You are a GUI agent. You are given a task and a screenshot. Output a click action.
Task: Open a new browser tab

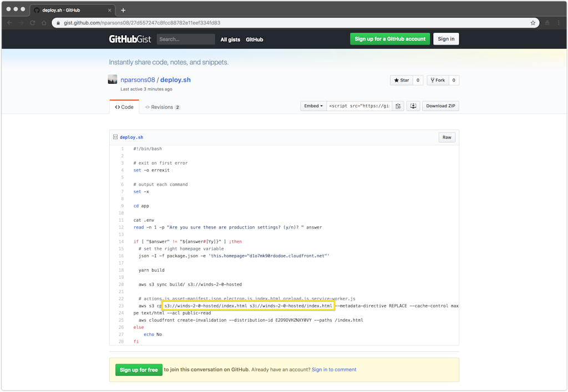pyautogui.click(x=123, y=10)
